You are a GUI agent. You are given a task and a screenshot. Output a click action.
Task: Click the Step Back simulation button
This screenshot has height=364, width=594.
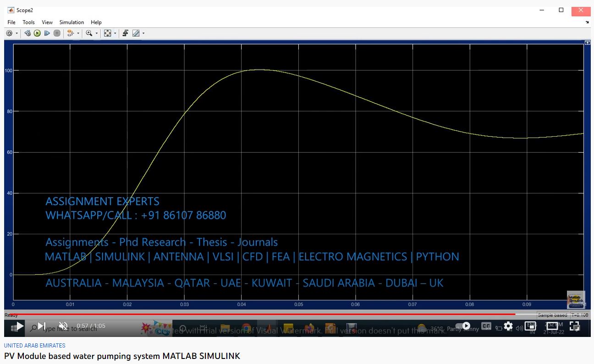(x=27, y=33)
